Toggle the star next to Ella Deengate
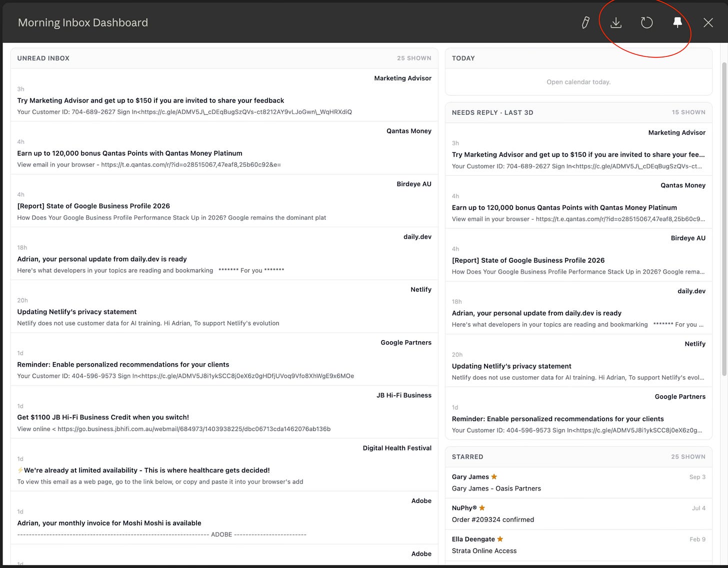 pyautogui.click(x=500, y=539)
